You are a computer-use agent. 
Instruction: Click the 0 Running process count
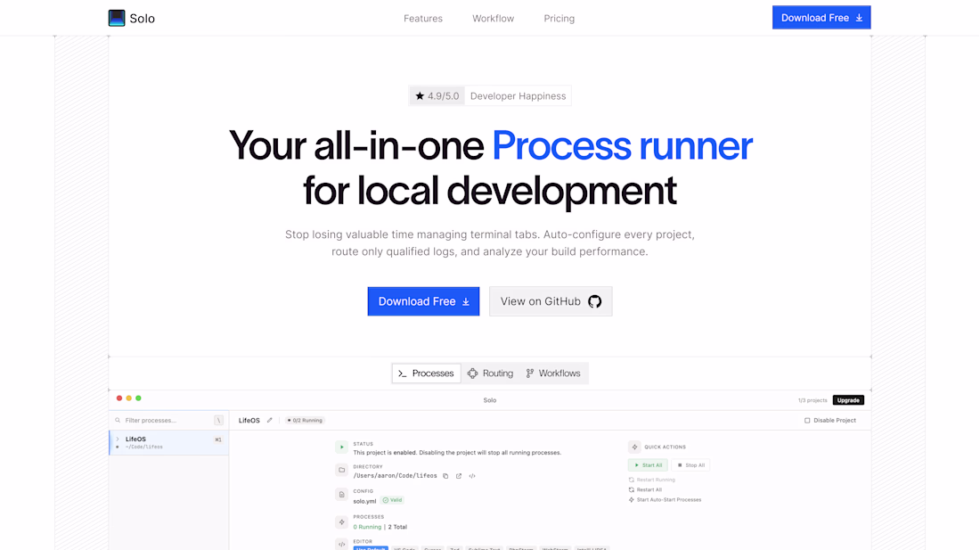(x=367, y=527)
